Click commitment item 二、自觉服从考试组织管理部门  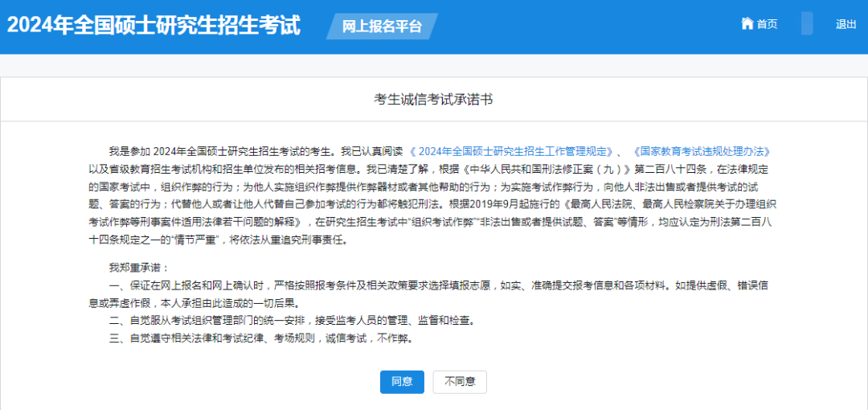point(292,321)
